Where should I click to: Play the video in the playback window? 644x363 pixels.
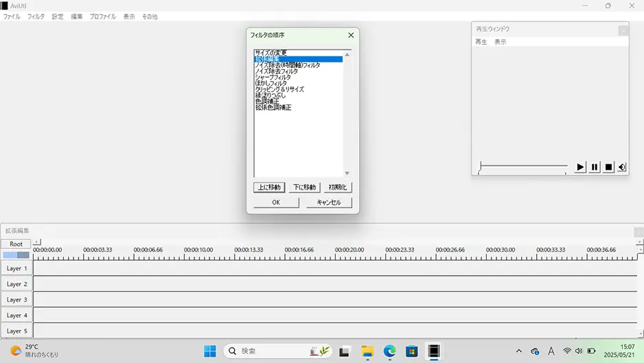pos(580,167)
